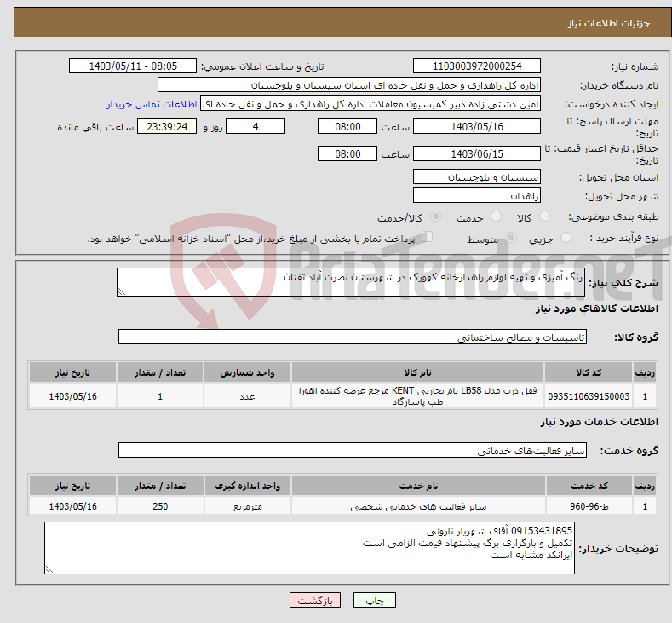The height and width of the screenshot is (623, 672).
Task: Click the عدد unit cell in goods table
Action: [x=247, y=396]
